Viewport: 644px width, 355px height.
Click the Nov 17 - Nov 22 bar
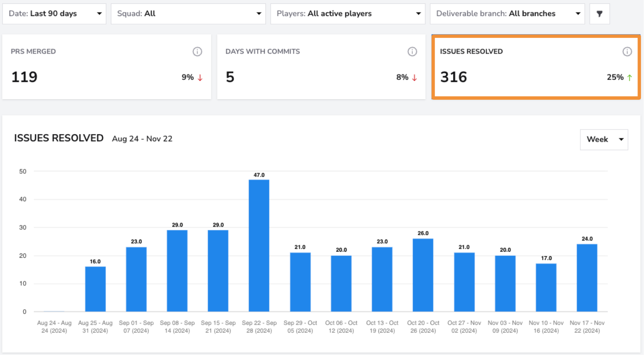pyautogui.click(x=587, y=278)
